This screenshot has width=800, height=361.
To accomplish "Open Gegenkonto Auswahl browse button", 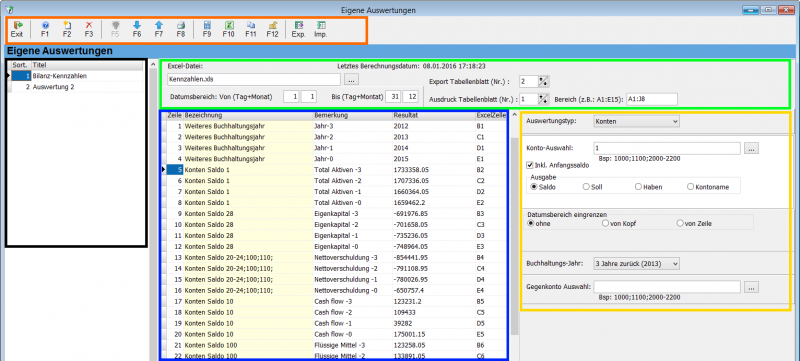I will pyautogui.click(x=752, y=287).
